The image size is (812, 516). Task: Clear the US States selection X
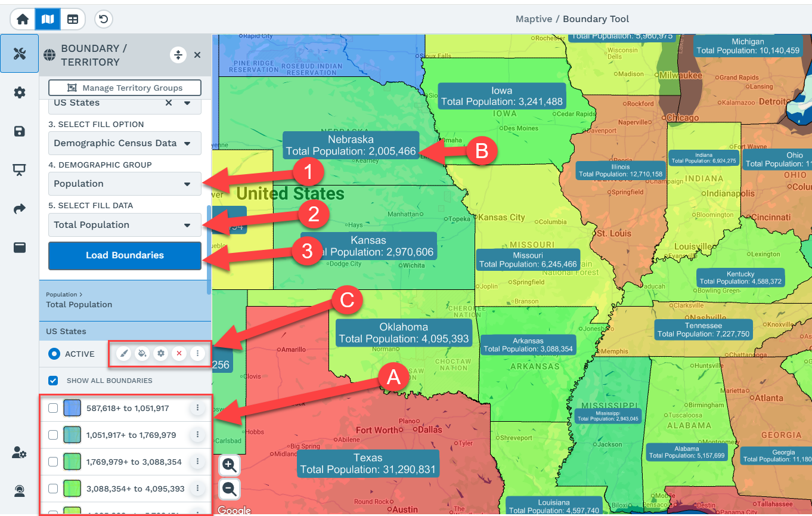click(169, 103)
